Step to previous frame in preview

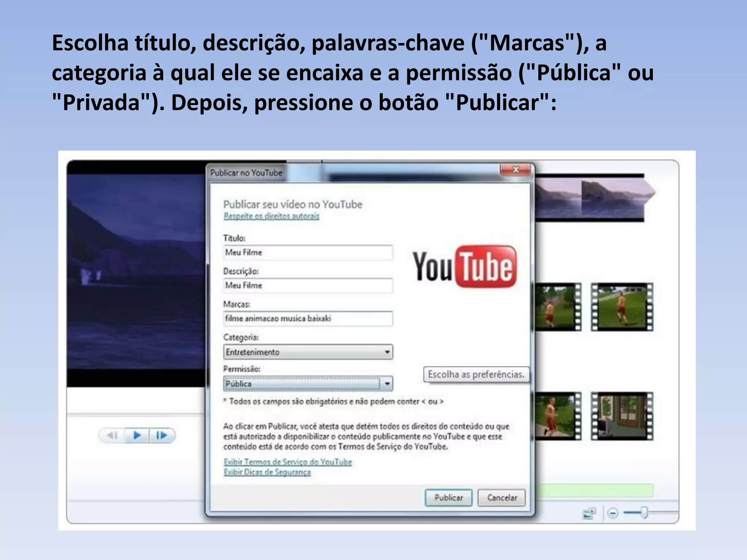(112, 435)
